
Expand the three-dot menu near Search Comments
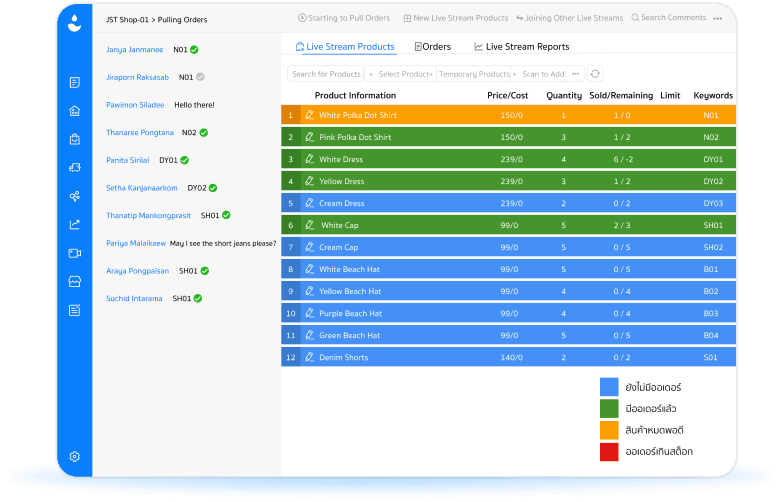(717, 18)
